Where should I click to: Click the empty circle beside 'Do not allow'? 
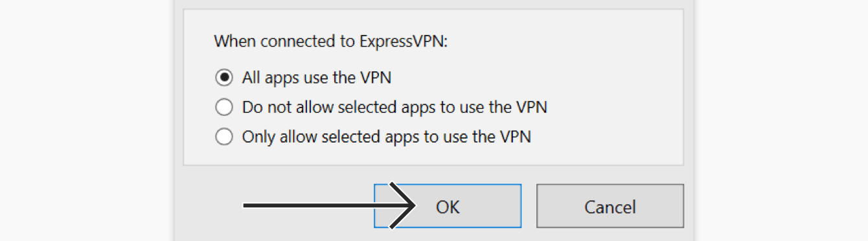pos(224,107)
